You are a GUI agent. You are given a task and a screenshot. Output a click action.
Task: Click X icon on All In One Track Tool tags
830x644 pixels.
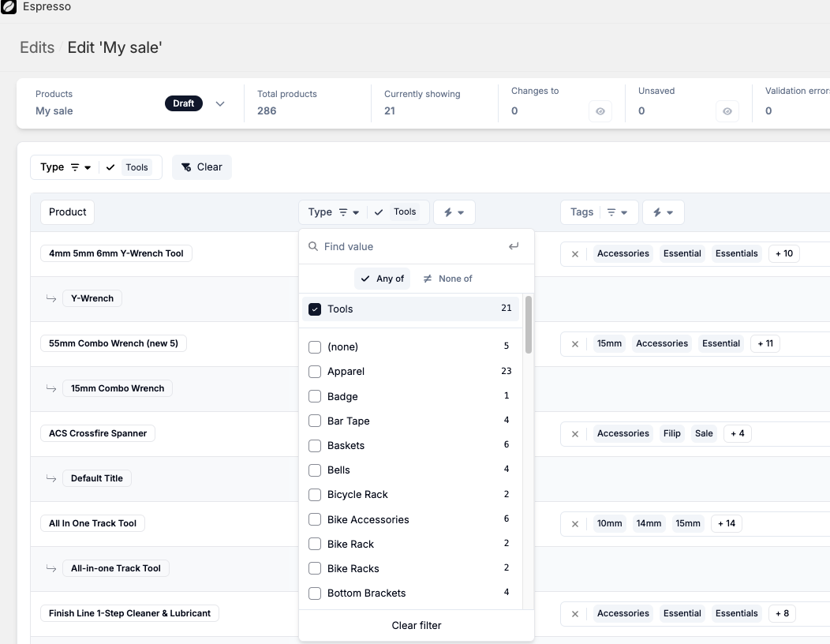click(575, 524)
